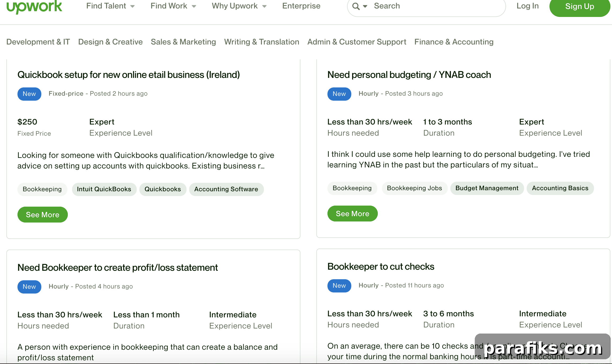This screenshot has height=364, width=612.
Task: Select the Sales & Marketing category
Action: [x=183, y=42]
